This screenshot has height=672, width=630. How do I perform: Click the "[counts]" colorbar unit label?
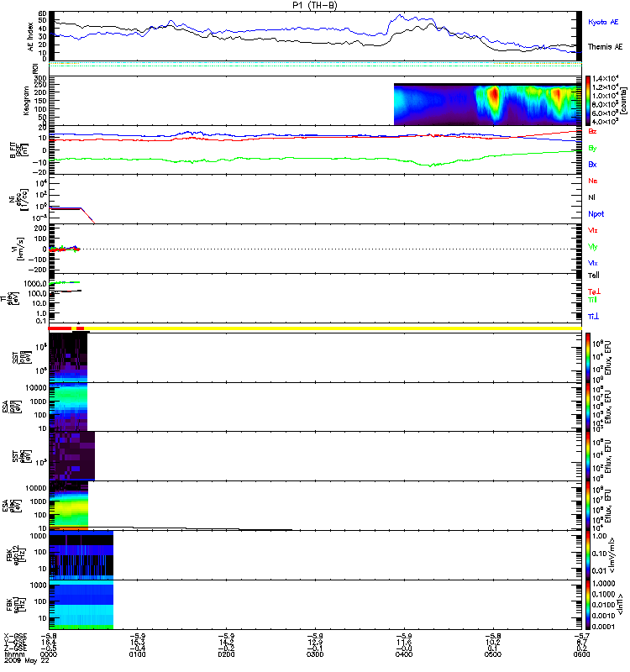point(623,101)
